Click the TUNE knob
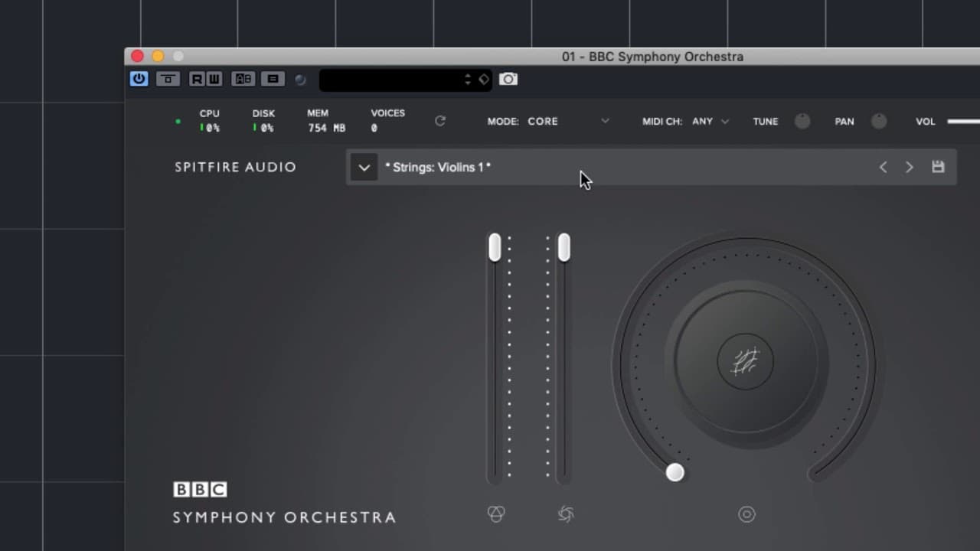The image size is (980, 551). pos(802,121)
